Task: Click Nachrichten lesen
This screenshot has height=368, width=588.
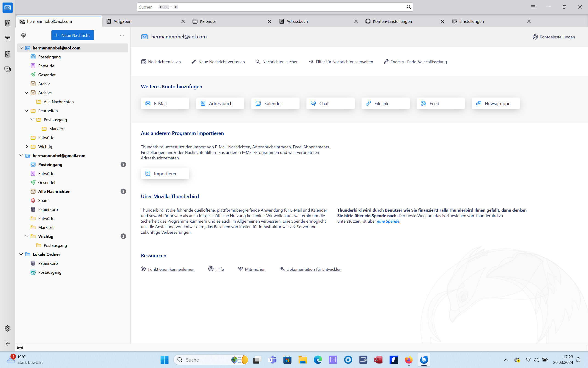Action: pos(161,62)
